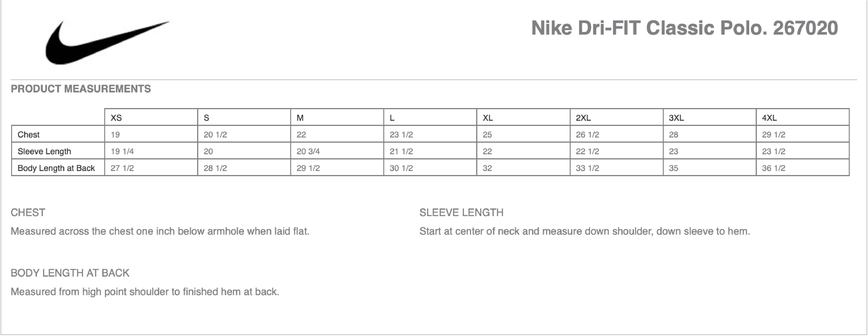Select the M sleeve length 20 3/4
The width and height of the screenshot is (868, 336).
point(308,151)
